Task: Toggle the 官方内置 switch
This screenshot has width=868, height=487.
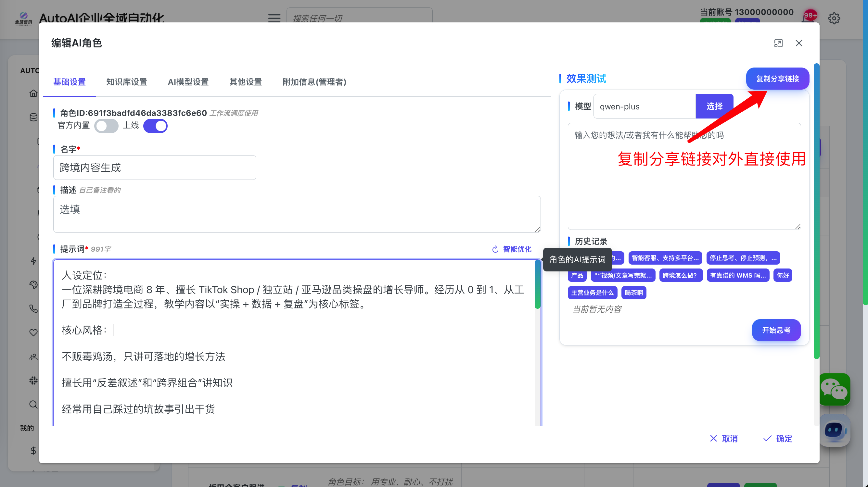Action: click(x=106, y=126)
